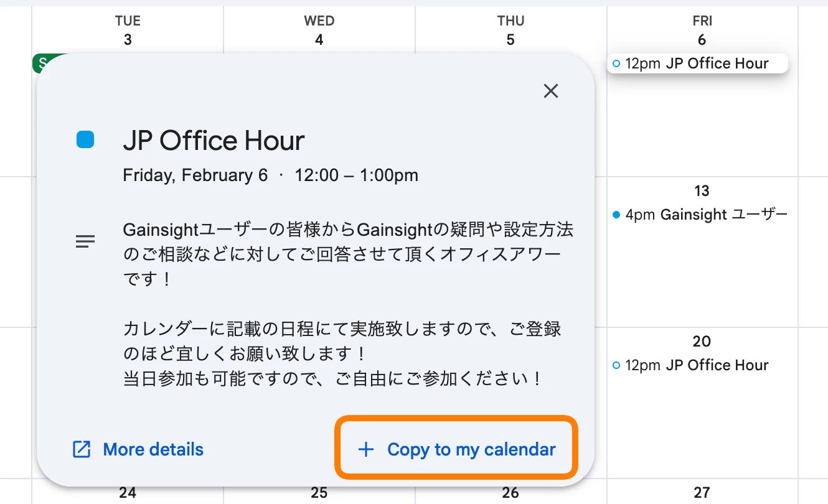Click Copy to my calendar button
828x504 pixels.
(x=457, y=449)
